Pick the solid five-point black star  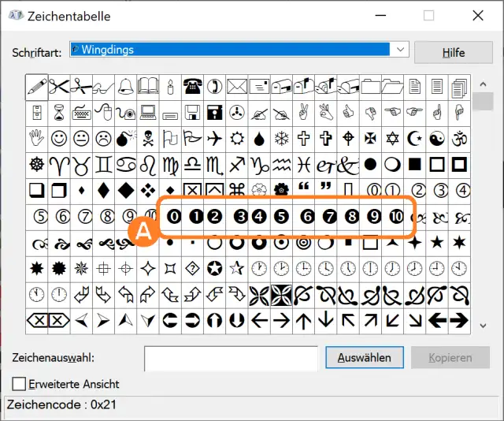tap(437, 243)
